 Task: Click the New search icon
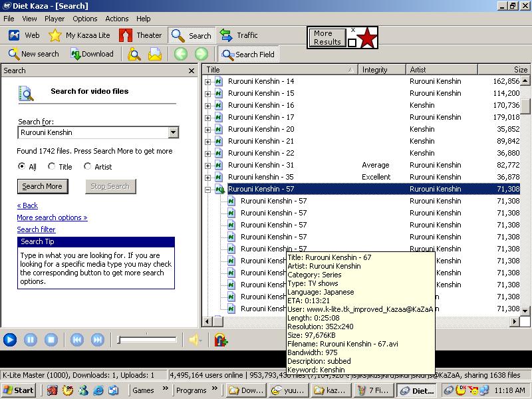click(14, 54)
